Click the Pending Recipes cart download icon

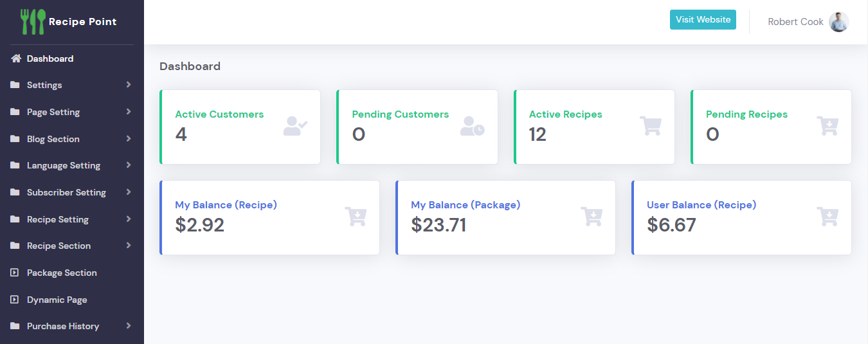(x=827, y=126)
